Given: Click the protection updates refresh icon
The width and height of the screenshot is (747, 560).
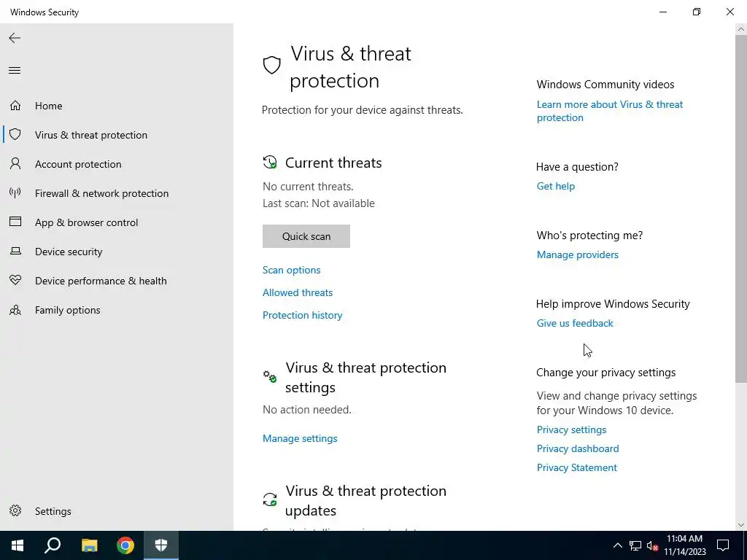Looking at the screenshot, I should 270,499.
